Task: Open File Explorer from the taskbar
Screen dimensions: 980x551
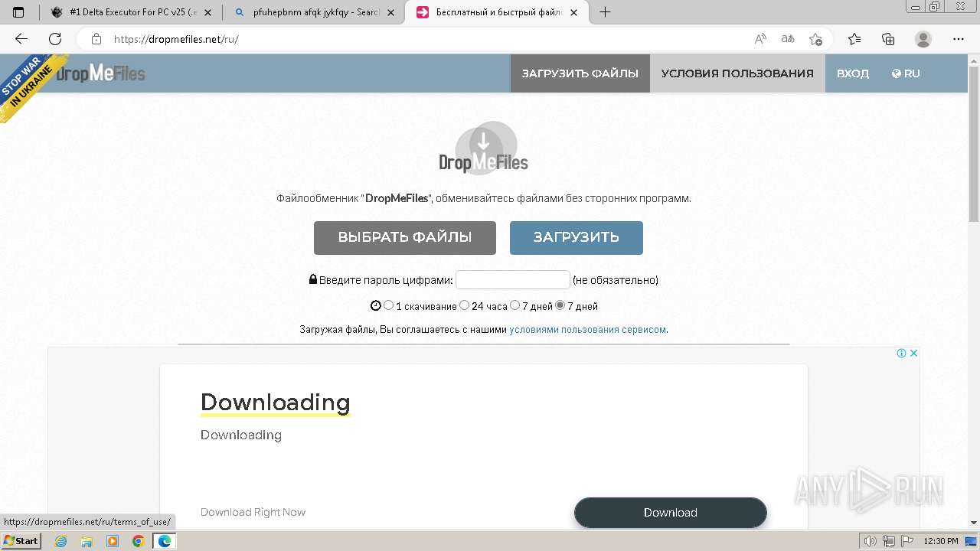Action: pyautogui.click(x=87, y=541)
